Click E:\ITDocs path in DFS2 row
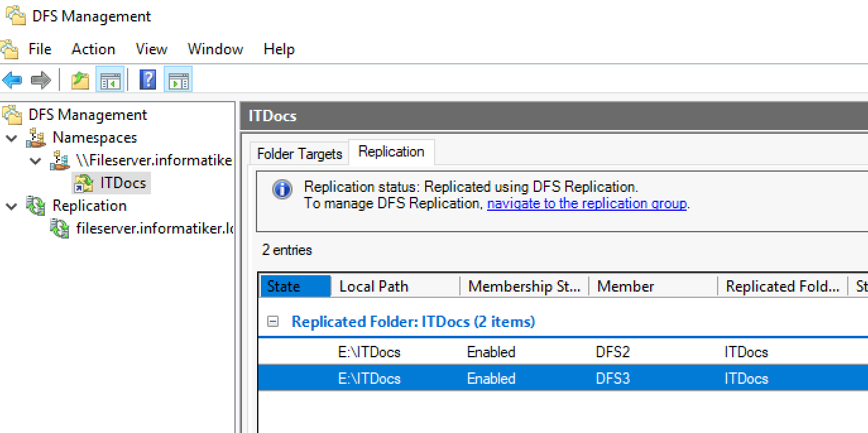 coord(369,352)
